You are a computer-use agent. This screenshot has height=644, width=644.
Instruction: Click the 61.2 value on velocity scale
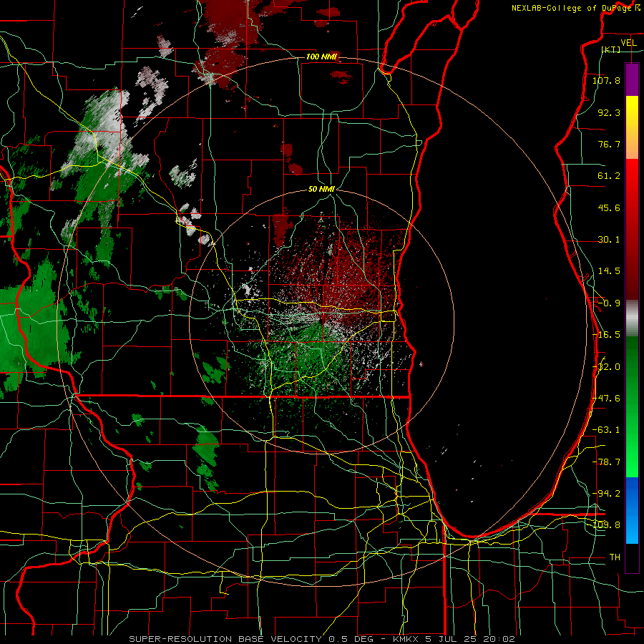[x=609, y=176]
